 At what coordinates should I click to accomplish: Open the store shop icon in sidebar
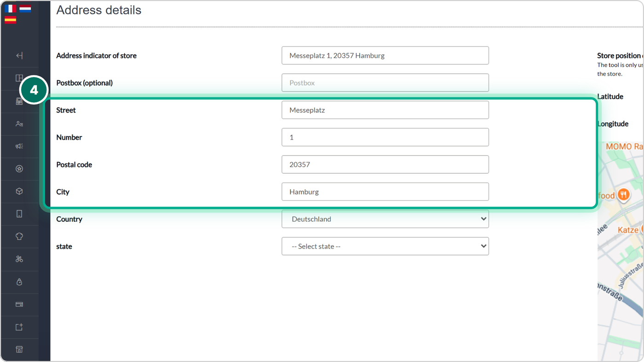click(19, 350)
